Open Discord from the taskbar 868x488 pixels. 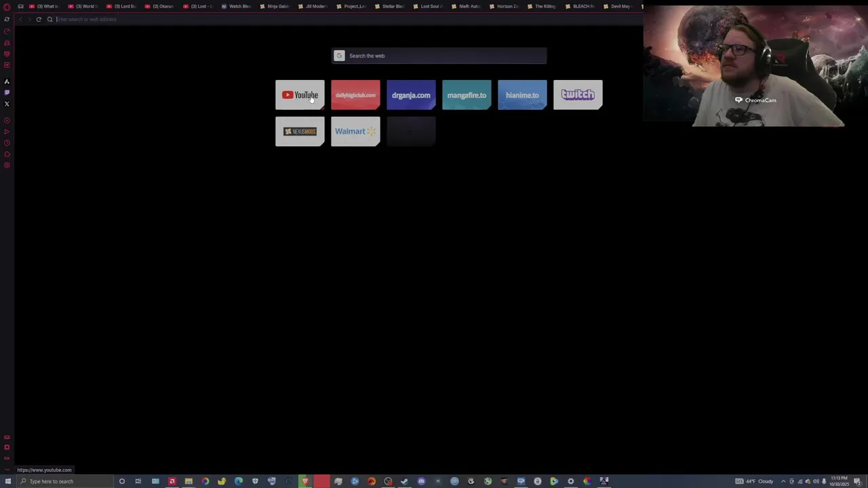coord(421,481)
